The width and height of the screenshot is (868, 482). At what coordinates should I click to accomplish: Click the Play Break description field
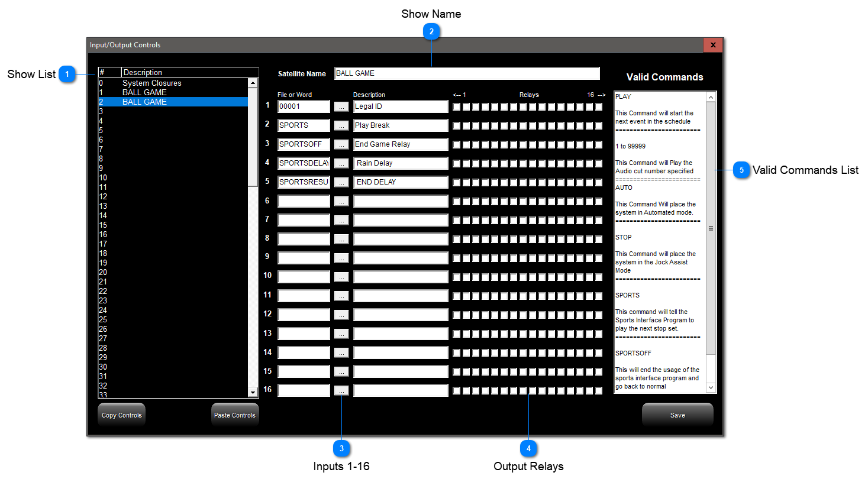[401, 125]
